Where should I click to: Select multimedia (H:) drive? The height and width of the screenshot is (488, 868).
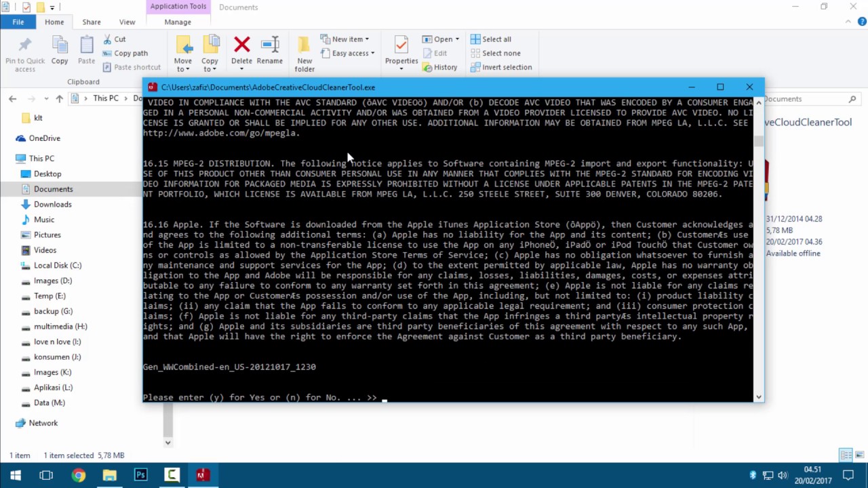point(60,326)
